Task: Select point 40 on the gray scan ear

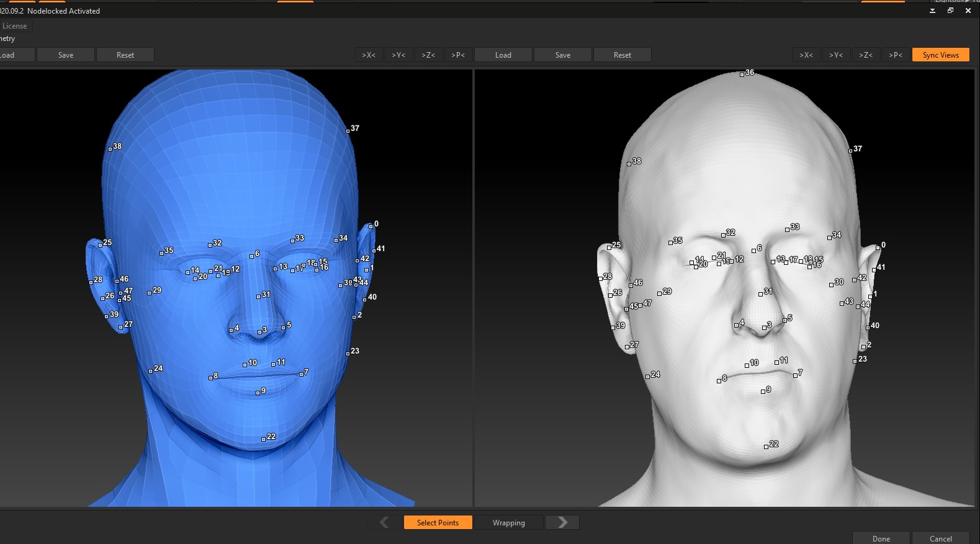Action: [868, 328]
